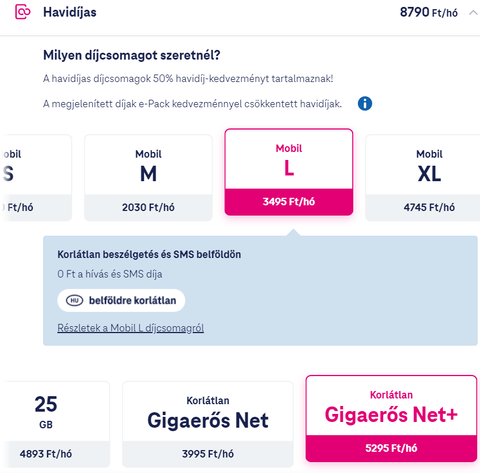
Task: Click the Havidíjas section header title
Action: tap(70, 12)
